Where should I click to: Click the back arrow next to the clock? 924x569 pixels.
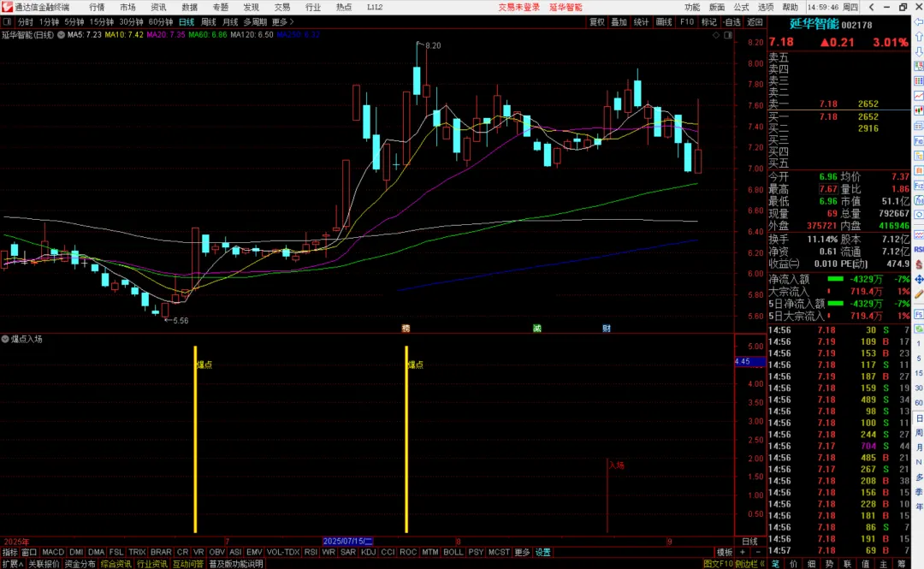tap(872, 7)
